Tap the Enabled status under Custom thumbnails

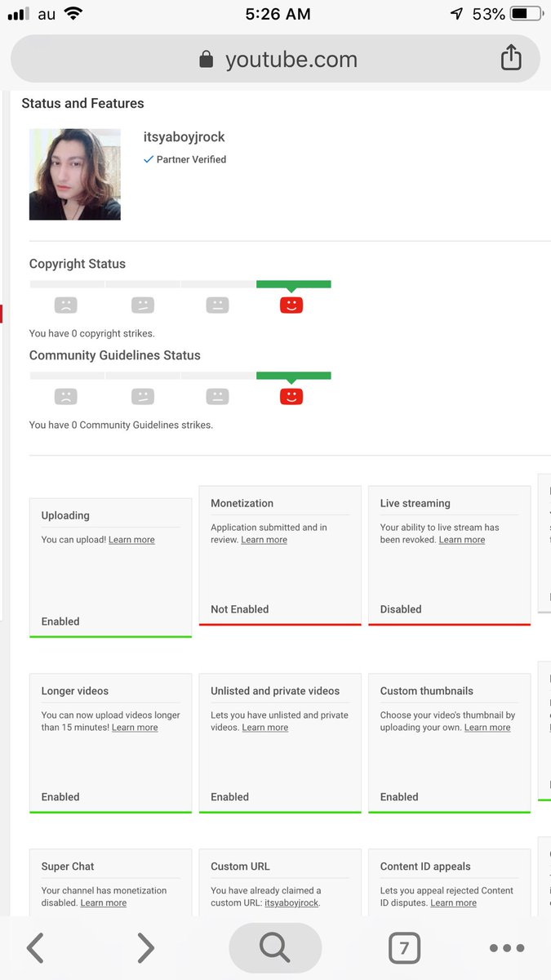coord(399,797)
